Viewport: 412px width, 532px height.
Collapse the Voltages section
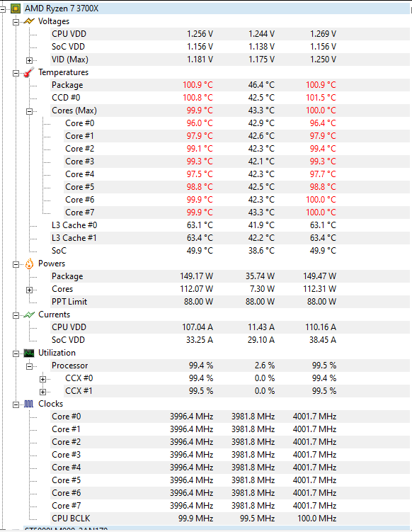click(16, 23)
